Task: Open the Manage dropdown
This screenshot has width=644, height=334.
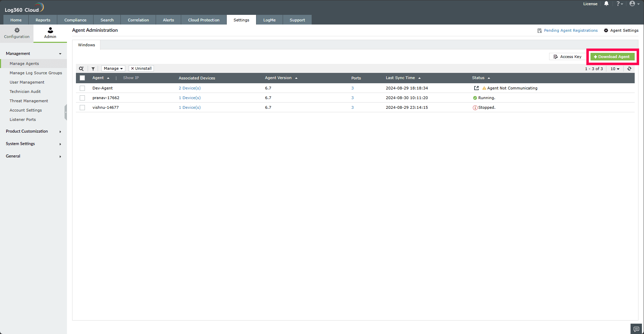Action: [113, 68]
